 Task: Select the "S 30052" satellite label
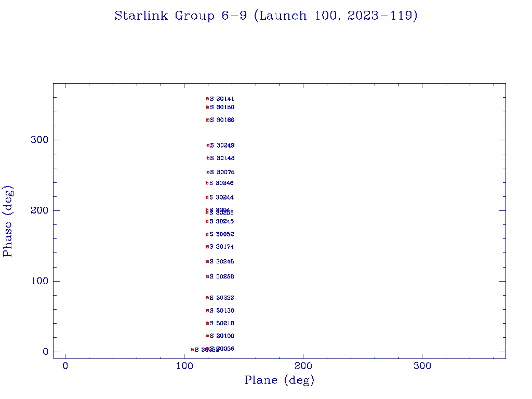click(221, 234)
